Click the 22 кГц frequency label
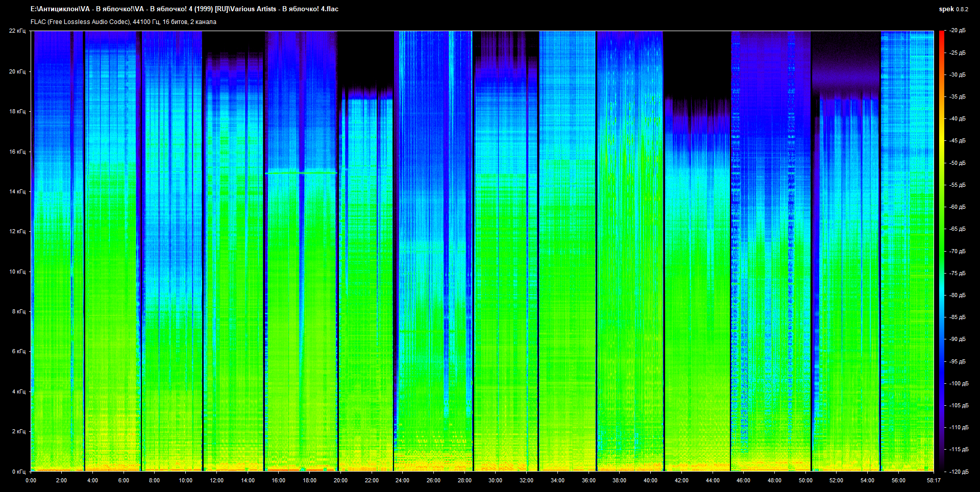 [x=17, y=31]
